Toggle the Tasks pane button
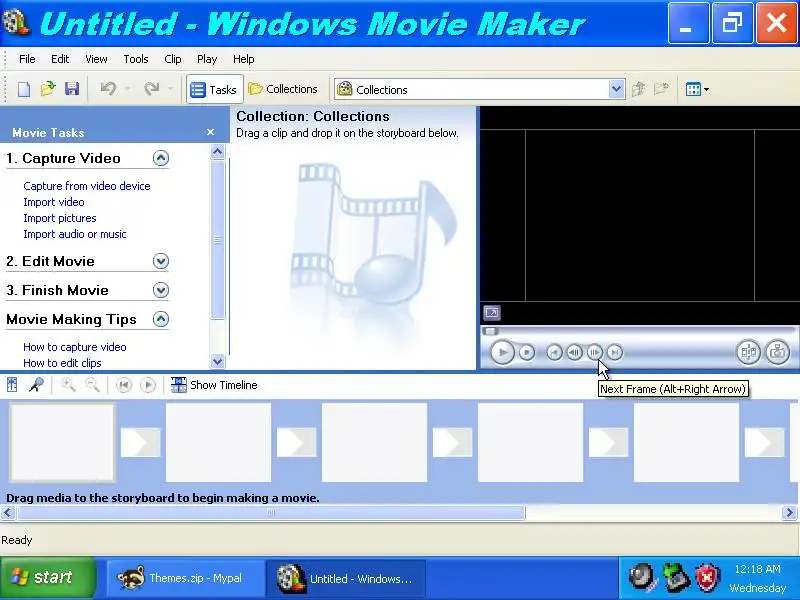 (214, 90)
